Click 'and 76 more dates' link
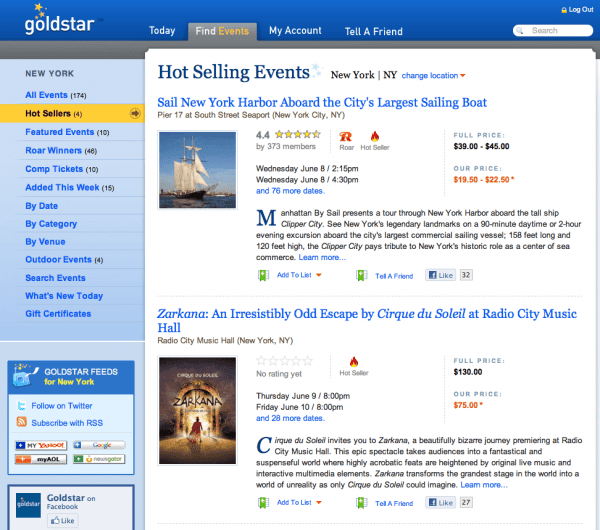 coord(290,191)
